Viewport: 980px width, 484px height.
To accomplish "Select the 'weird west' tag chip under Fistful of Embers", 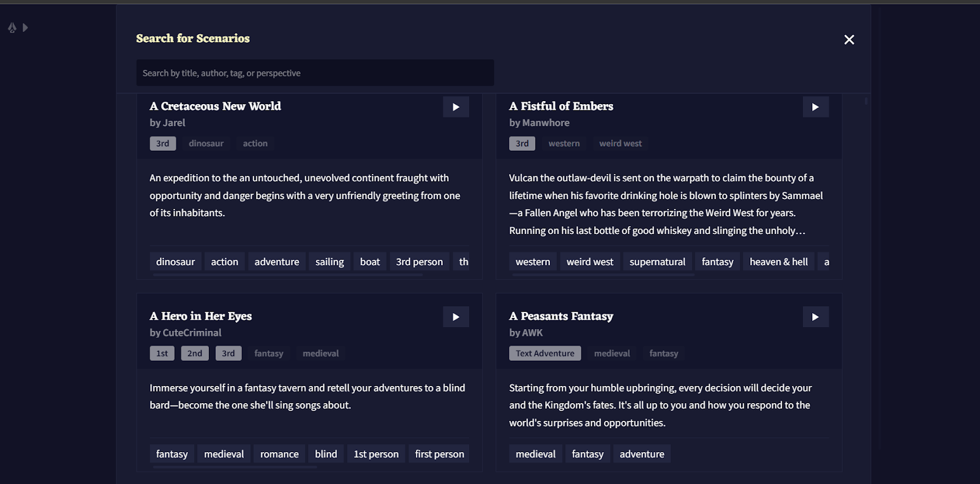I will point(590,262).
